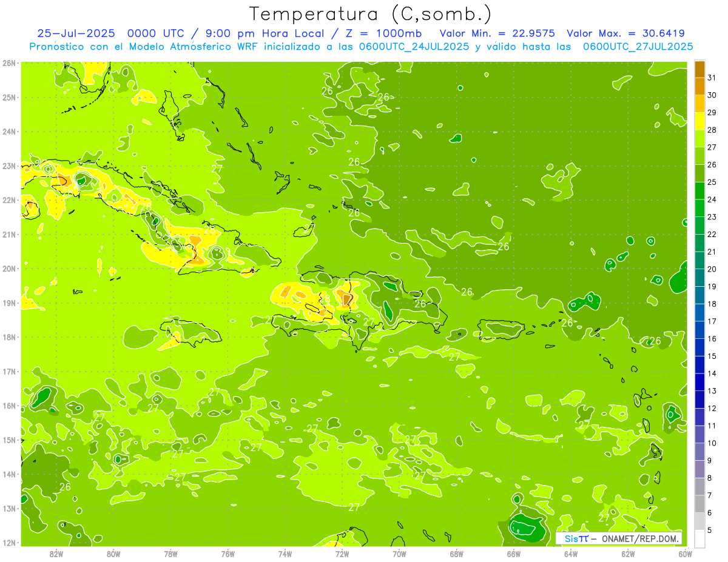The width and height of the screenshot is (728, 562).
Task: Click the 74W longitude axis label
Action: (x=285, y=554)
